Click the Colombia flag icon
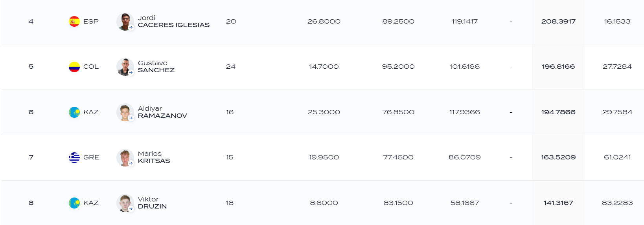The height and width of the screenshot is (225, 644). point(74,67)
